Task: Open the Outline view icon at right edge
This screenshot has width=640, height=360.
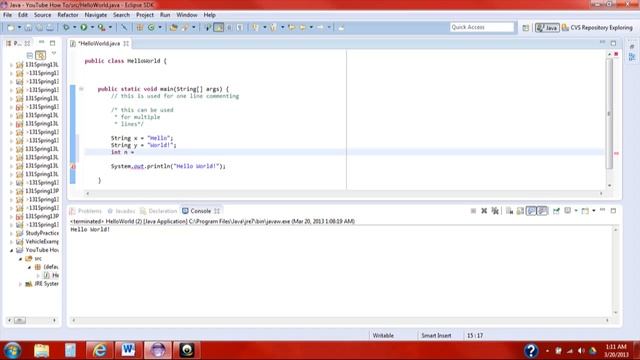Action: 632,57
